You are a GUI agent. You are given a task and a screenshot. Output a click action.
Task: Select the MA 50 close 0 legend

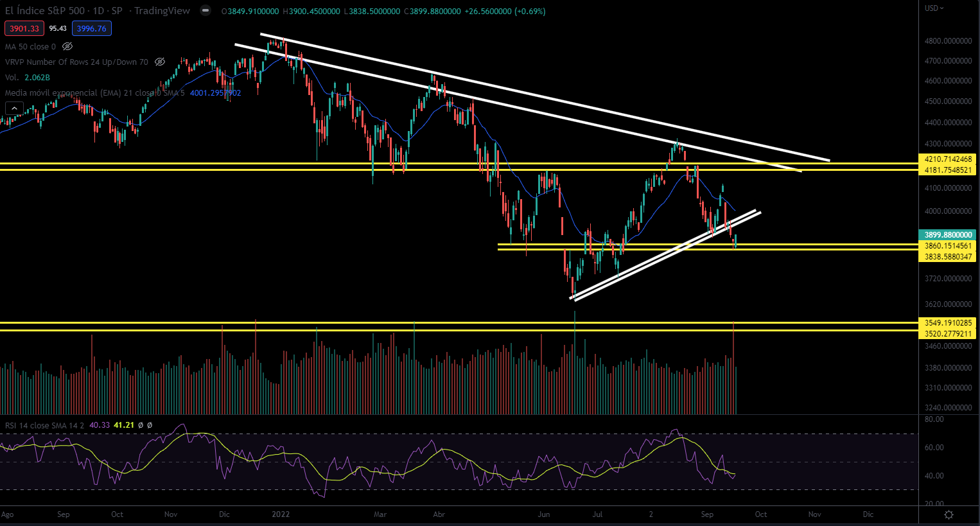click(30, 47)
